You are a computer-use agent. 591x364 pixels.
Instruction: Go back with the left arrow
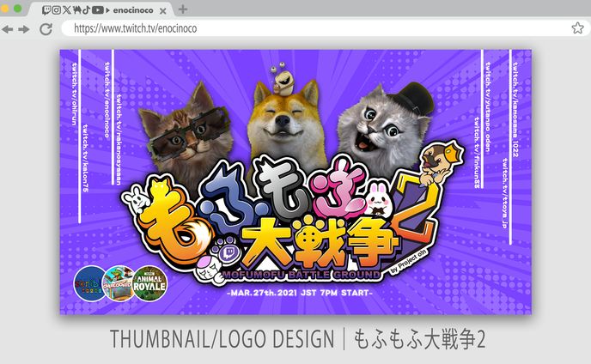point(7,29)
